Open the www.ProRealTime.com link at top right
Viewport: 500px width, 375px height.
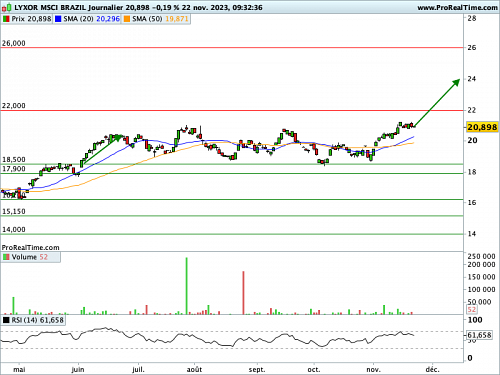(457, 7)
